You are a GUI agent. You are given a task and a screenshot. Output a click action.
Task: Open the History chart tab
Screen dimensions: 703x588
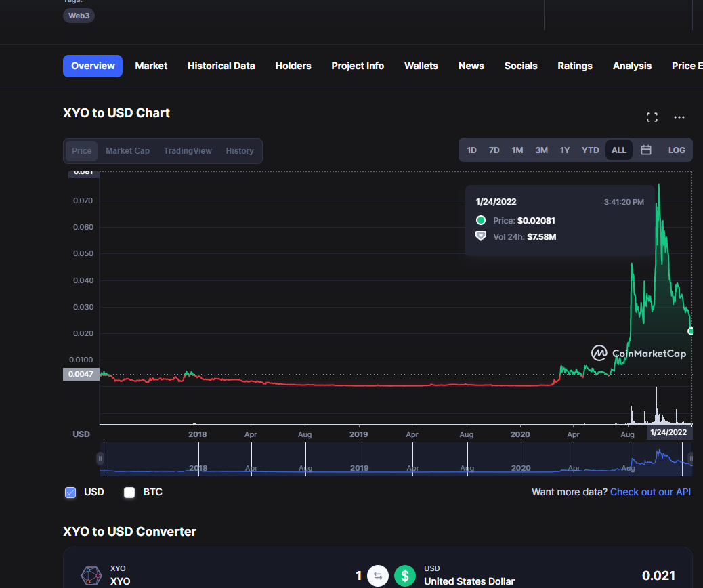tap(240, 151)
